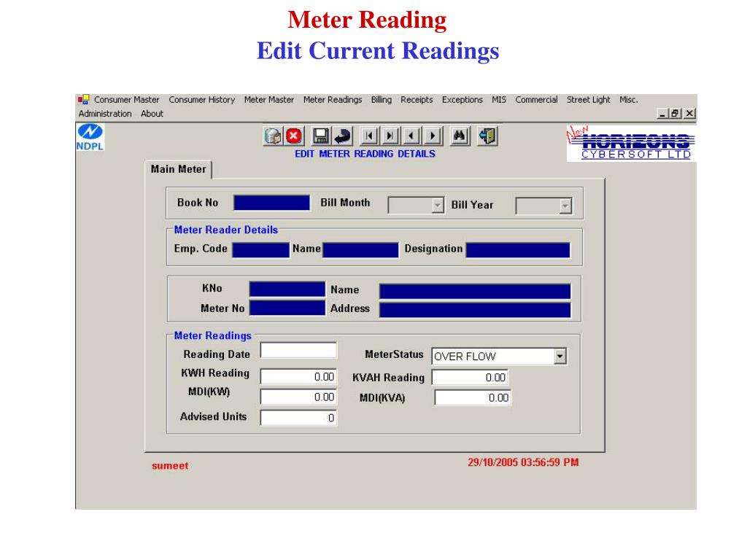Viewport: 747px width, 560px height.
Task: Open the Commercial menu
Action: [536, 99]
